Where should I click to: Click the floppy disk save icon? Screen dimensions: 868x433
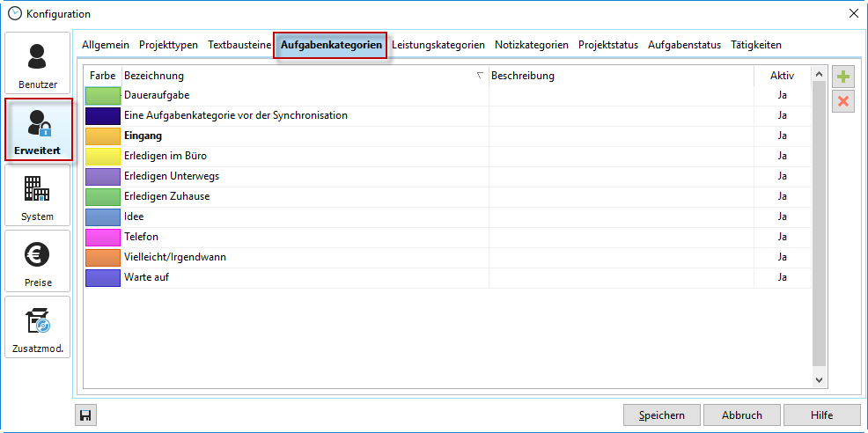86,415
